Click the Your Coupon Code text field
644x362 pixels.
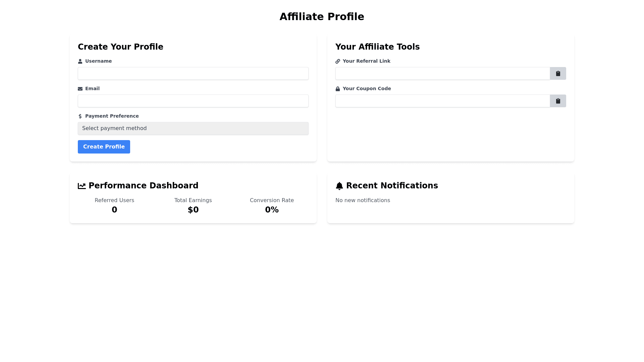[442, 101]
